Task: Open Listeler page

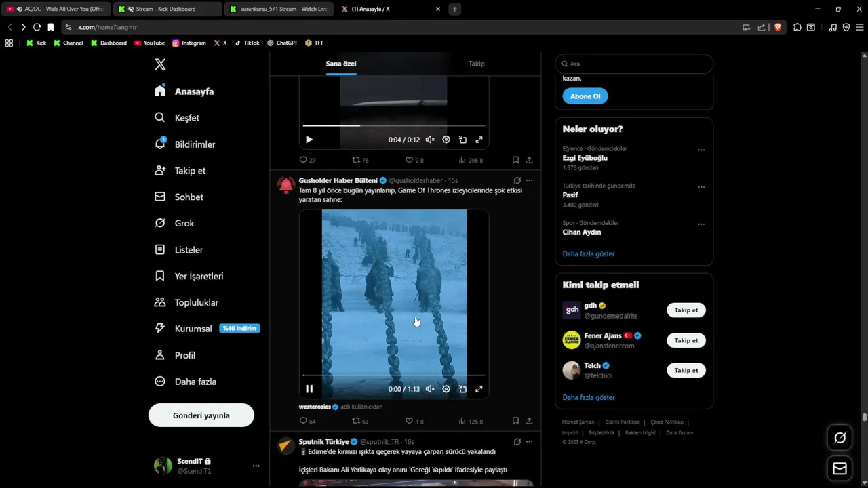Action: coord(179,249)
